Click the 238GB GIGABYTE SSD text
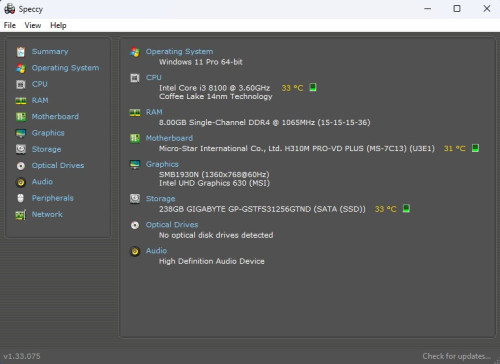The height and width of the screenshot is (364, 500). coord(262,209)
